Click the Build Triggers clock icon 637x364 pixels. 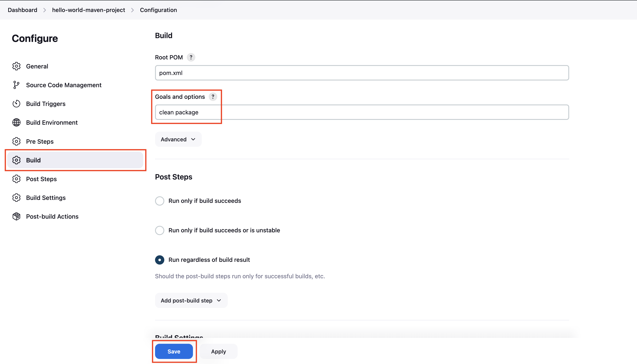[x=16, y=104]
